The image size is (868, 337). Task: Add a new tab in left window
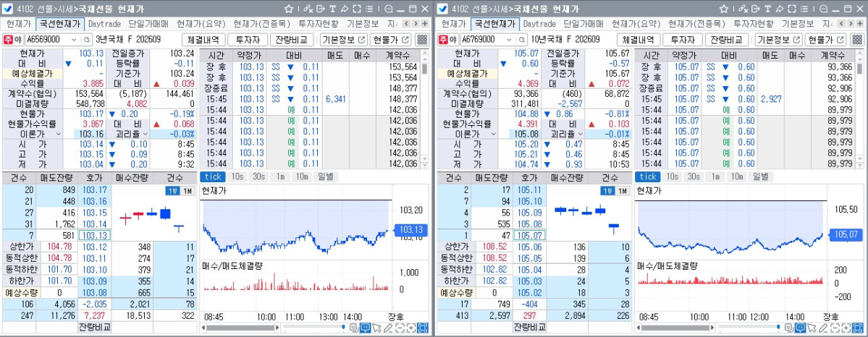425,24
